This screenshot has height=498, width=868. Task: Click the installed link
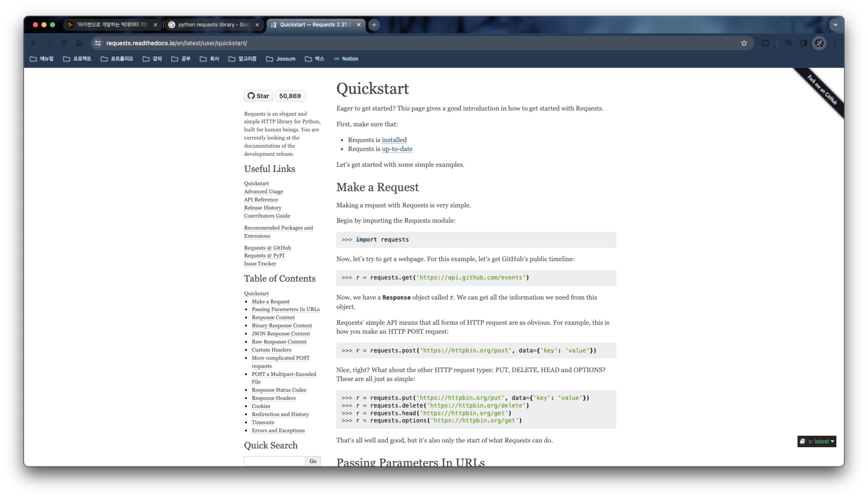pyautogui.click(x=394, y=140)
